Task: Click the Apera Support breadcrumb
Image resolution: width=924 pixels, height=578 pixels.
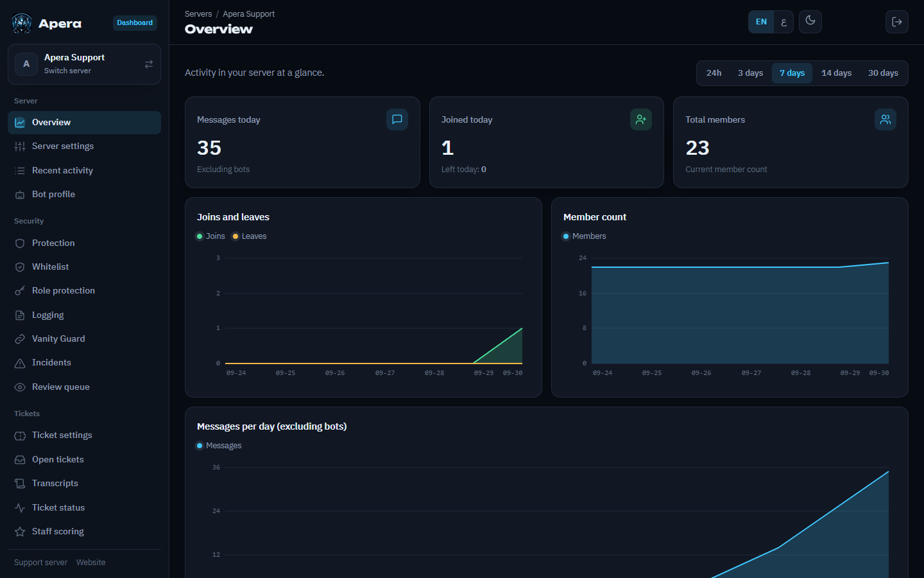Action: [249, 14]
